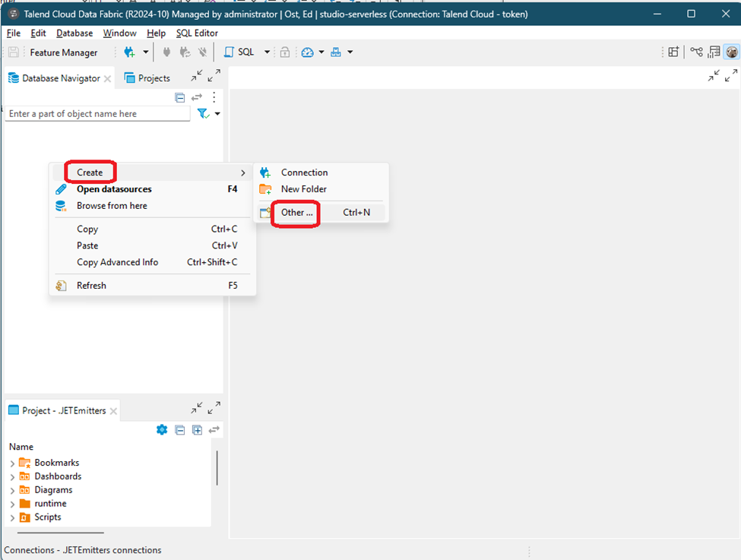
Task: Click the Open Perspective icon
Action: pyautogui.click(x=673, y=52)
